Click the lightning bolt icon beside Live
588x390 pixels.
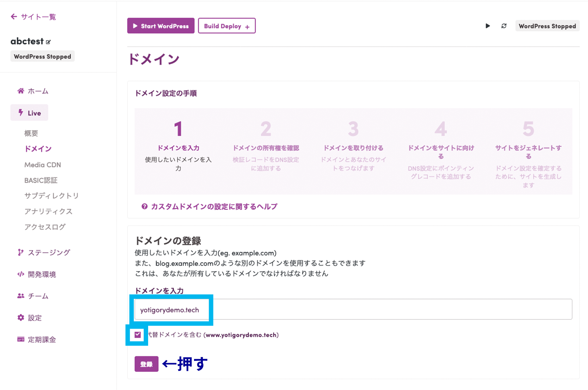21,112
